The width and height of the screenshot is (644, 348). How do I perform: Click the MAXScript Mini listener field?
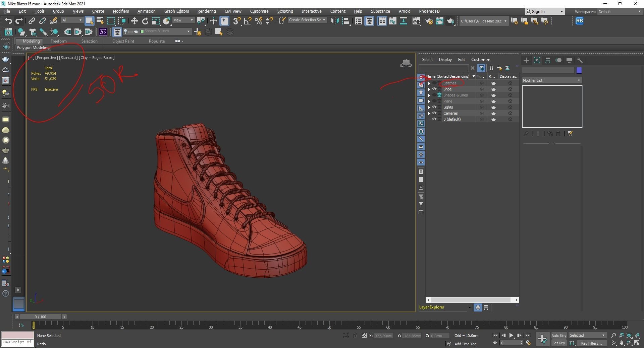point(17,342)
